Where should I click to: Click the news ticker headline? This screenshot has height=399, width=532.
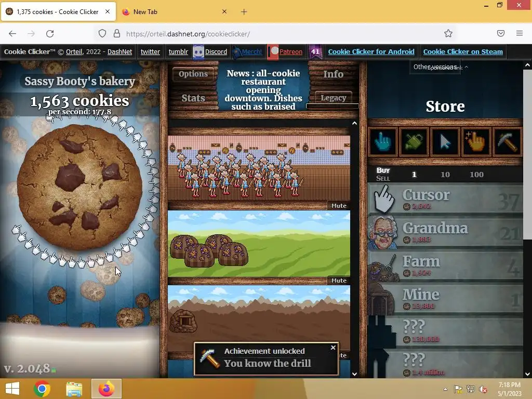[x=263, y=90]
